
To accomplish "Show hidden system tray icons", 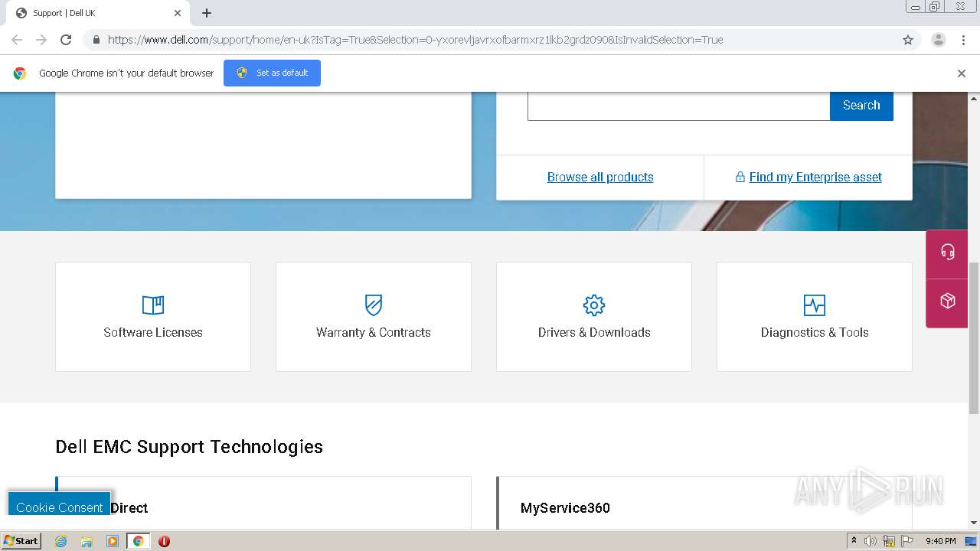I will (x=854, y=541).
